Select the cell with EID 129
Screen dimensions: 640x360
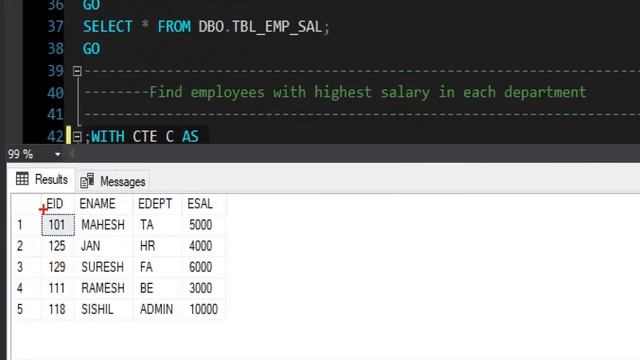click(x=58, y=267)
